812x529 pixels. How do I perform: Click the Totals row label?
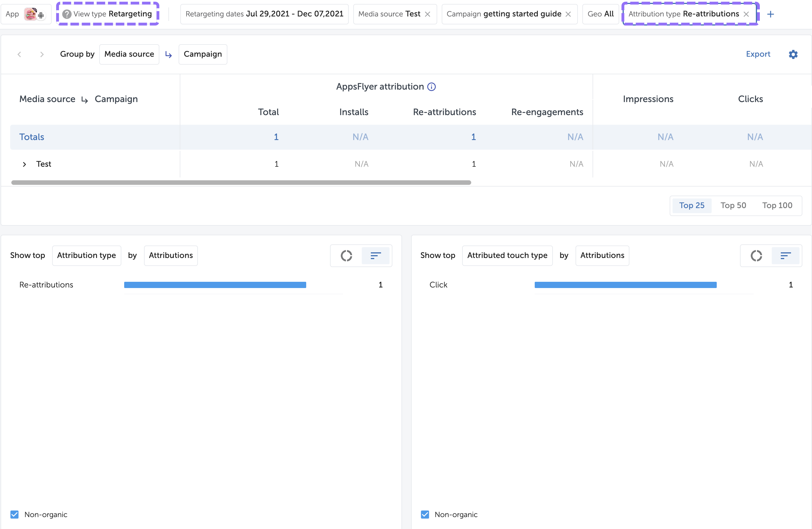click(32, 137)
